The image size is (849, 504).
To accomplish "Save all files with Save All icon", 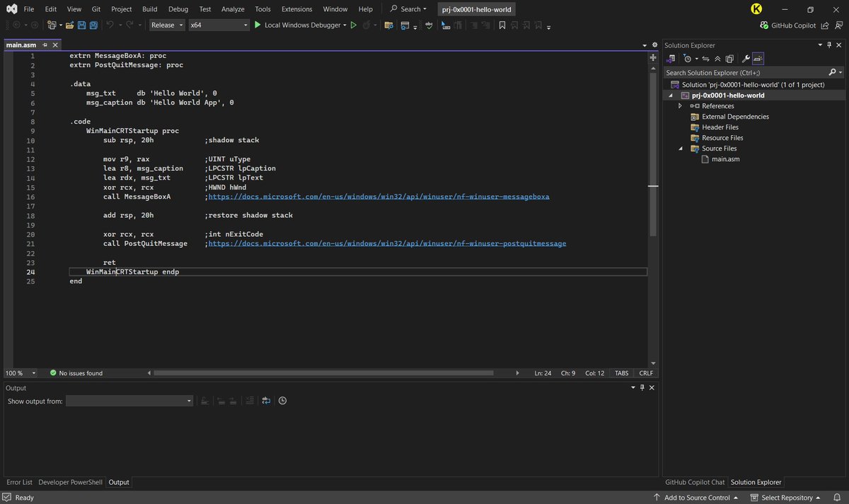I will click(93, 25).
